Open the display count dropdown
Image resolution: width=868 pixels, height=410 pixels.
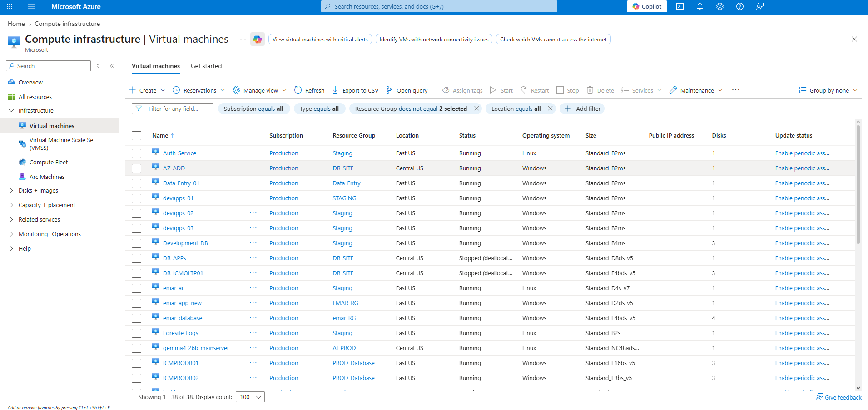click(250, 397)
